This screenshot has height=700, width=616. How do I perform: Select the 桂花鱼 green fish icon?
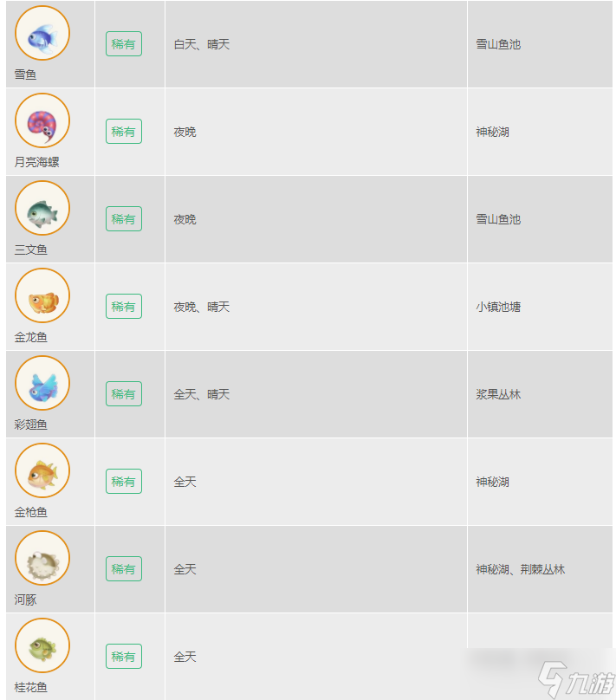tap(42, 645)
